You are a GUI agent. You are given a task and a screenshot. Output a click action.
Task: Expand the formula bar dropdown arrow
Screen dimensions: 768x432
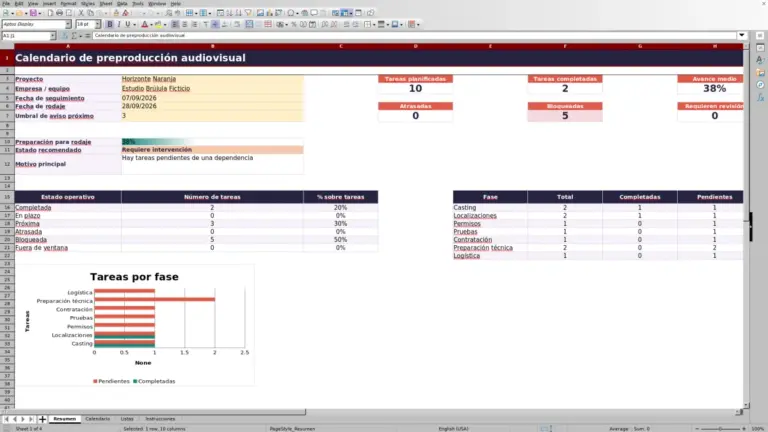click(742, 35)
